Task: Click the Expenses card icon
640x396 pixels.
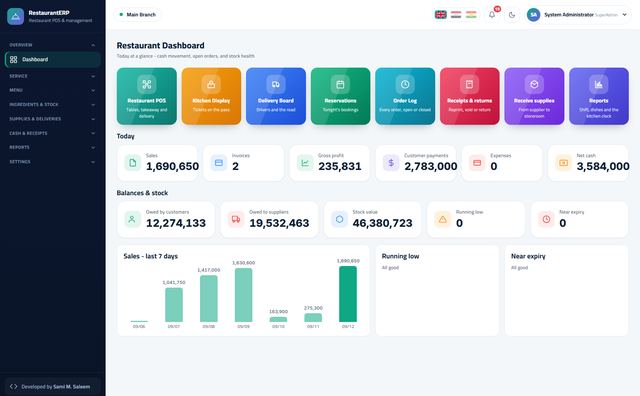Action: 477,163
